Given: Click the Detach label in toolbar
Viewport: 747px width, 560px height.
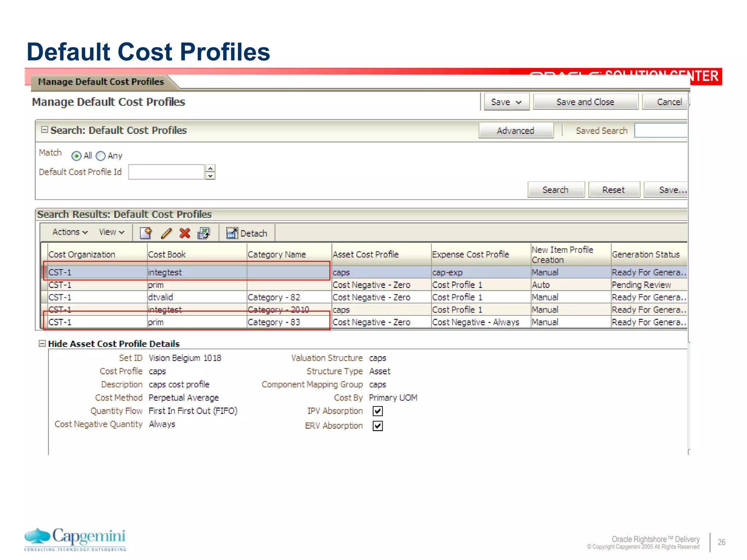Looking at the screenshot, I should (x=254, y=233).
